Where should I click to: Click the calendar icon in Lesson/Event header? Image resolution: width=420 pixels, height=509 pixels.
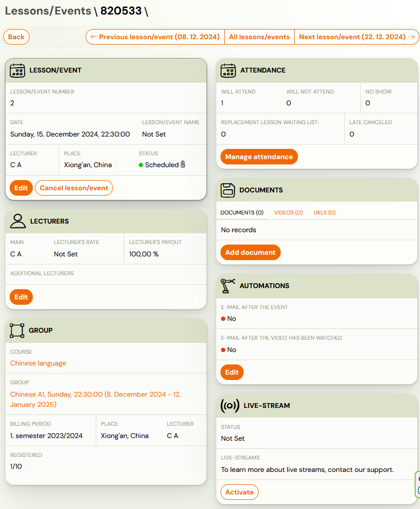tap(17, 70)
